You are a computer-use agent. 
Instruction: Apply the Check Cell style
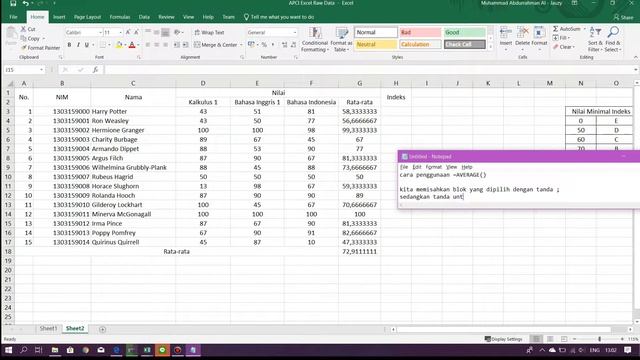pyautogui.click(x=464, y=44)
